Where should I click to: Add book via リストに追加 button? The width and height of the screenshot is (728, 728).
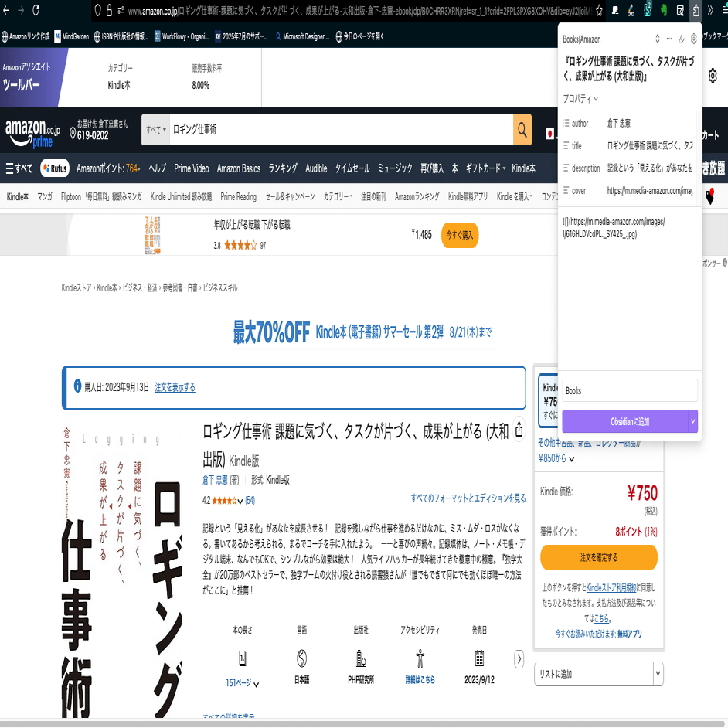pos(594,674)
